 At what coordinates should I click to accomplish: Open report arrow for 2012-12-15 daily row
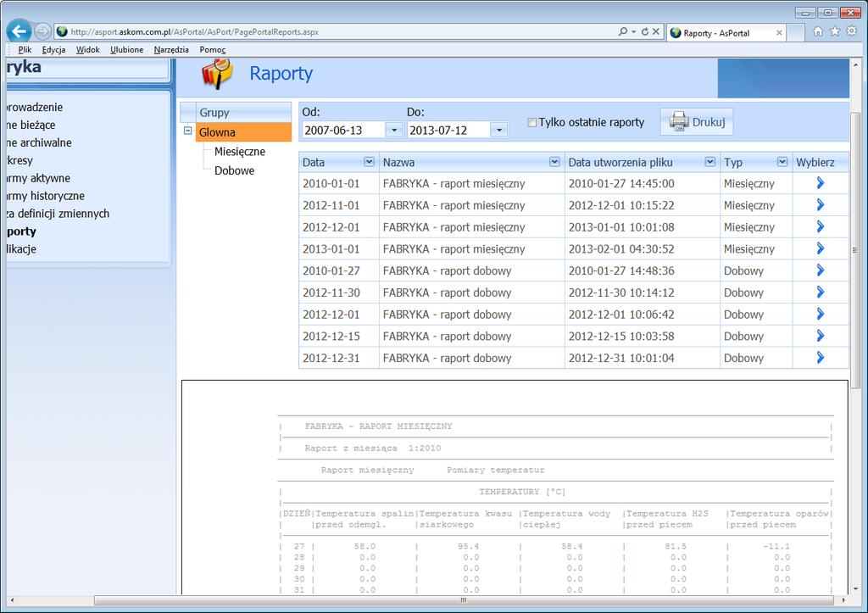[821, 336]
